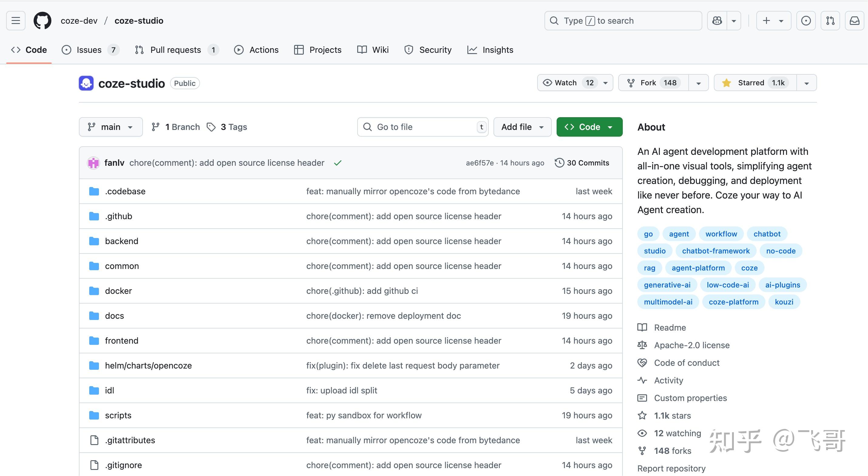
Task: Expand the Add file dropdown
Action: point(522,127)
